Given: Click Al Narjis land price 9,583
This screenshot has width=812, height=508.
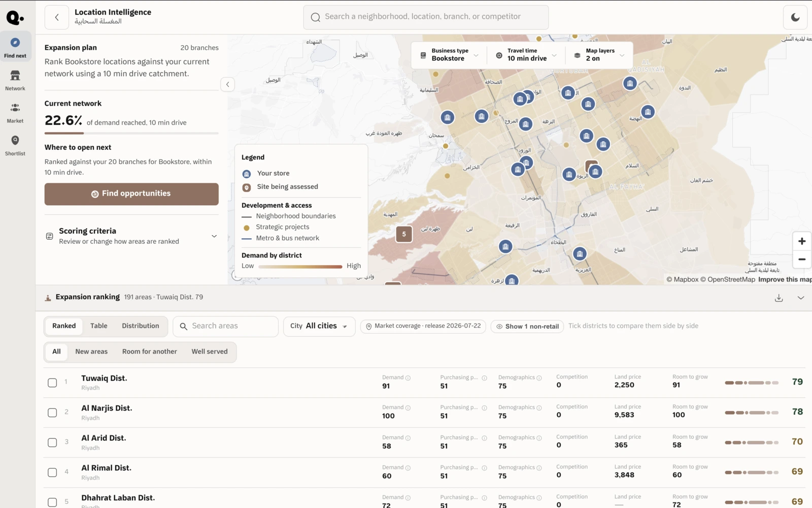Looking at the screenshot, I should (x=624, y=415).
